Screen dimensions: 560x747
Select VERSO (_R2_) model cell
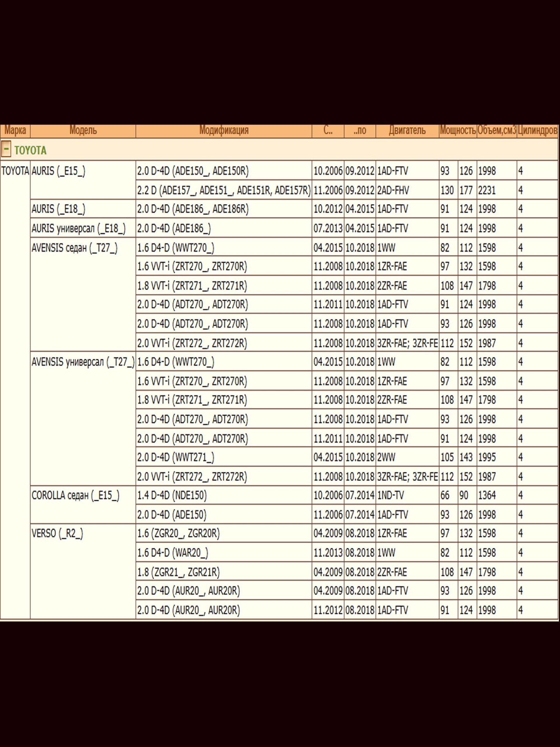tap(57, 534)
